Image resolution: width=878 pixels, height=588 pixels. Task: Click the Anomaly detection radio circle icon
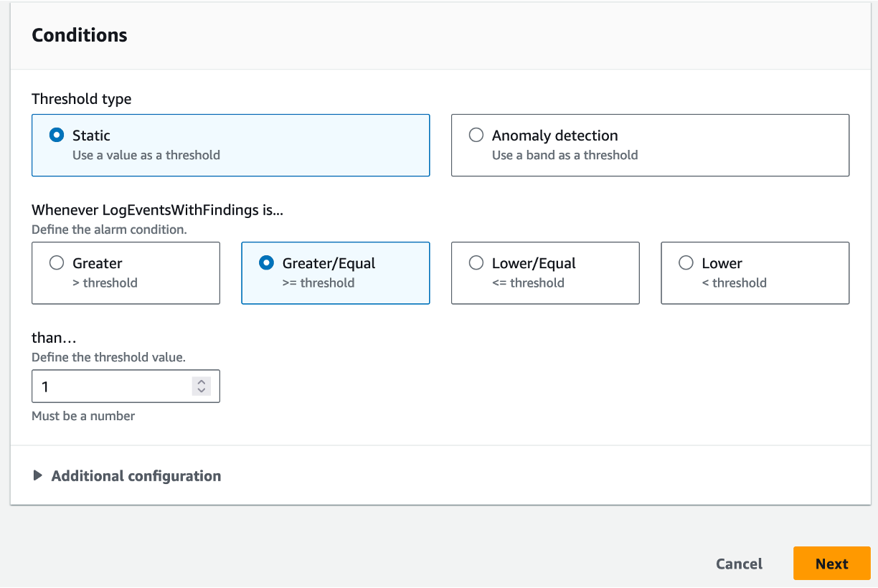coord(476,135)
